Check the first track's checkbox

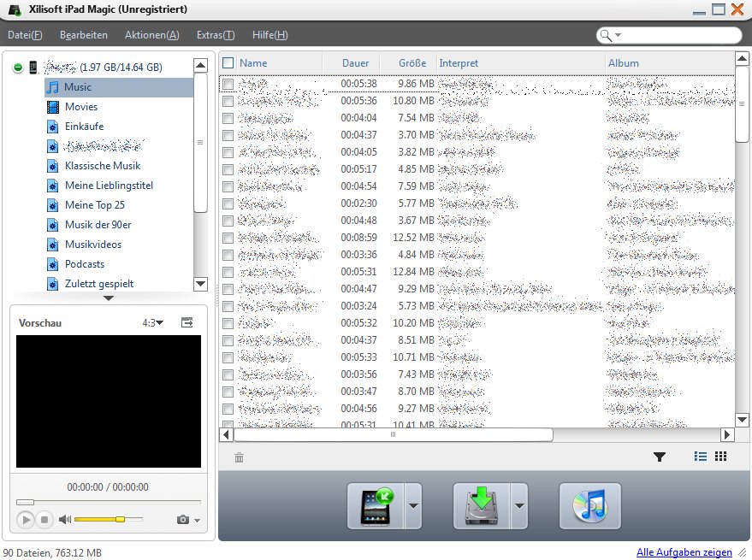(x=228, y=84)
